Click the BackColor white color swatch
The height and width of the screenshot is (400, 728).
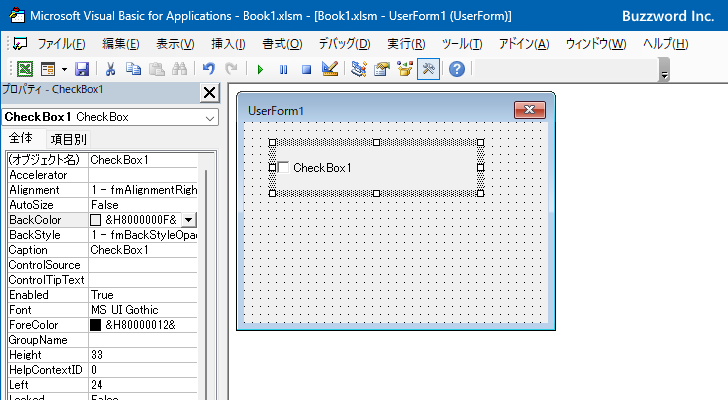[96, 220]
